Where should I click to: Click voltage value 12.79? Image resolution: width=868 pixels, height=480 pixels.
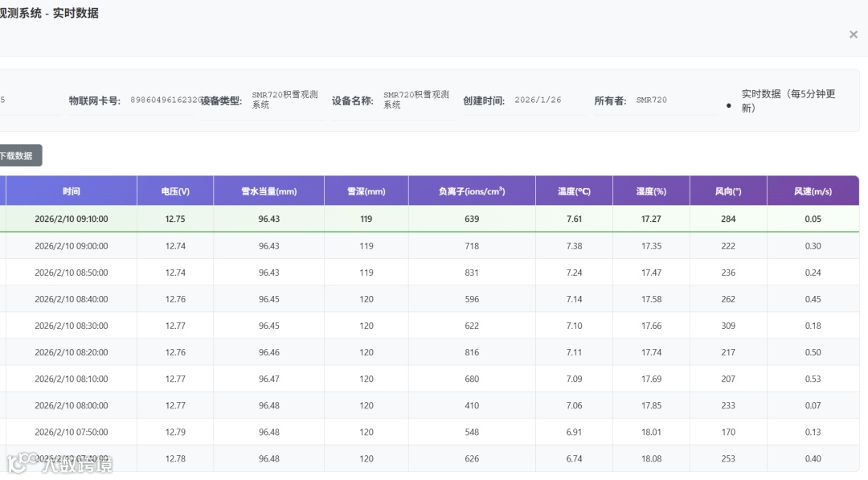click(175, 432)
